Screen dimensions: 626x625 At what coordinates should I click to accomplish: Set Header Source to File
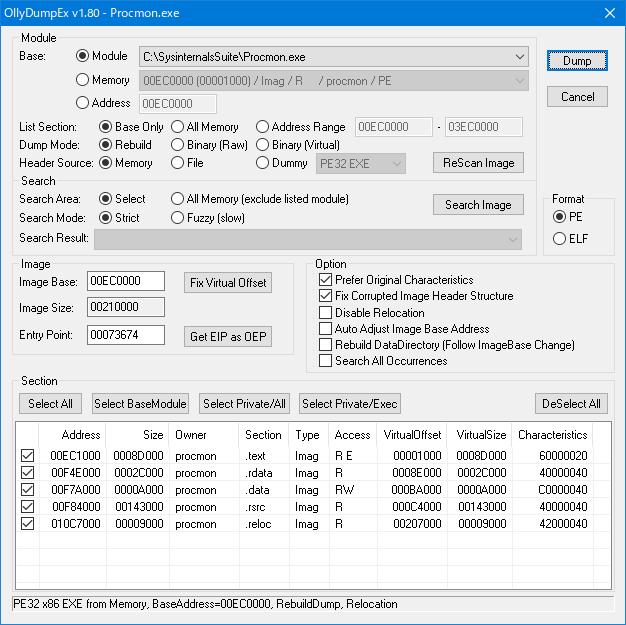[177, 163]
